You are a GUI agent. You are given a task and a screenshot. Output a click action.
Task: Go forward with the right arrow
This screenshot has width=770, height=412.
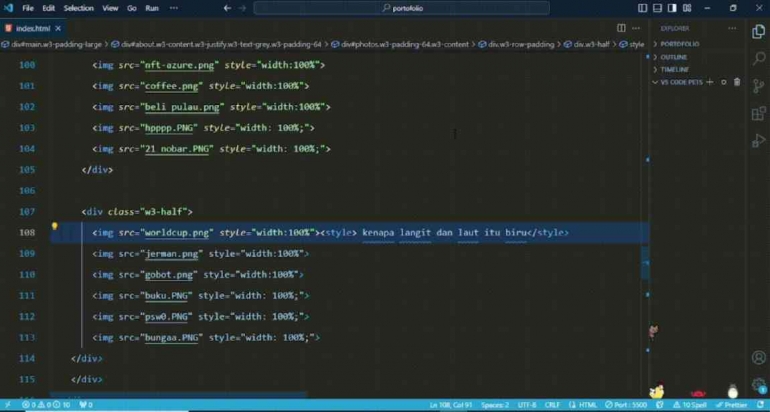pyautogui.click(x=242, y=8)
